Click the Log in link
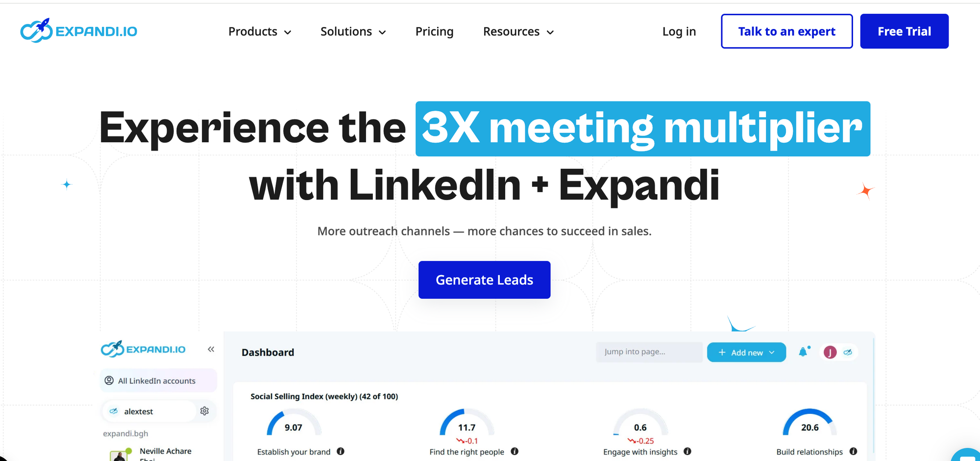Screen dimensions: 980x461 679,31
